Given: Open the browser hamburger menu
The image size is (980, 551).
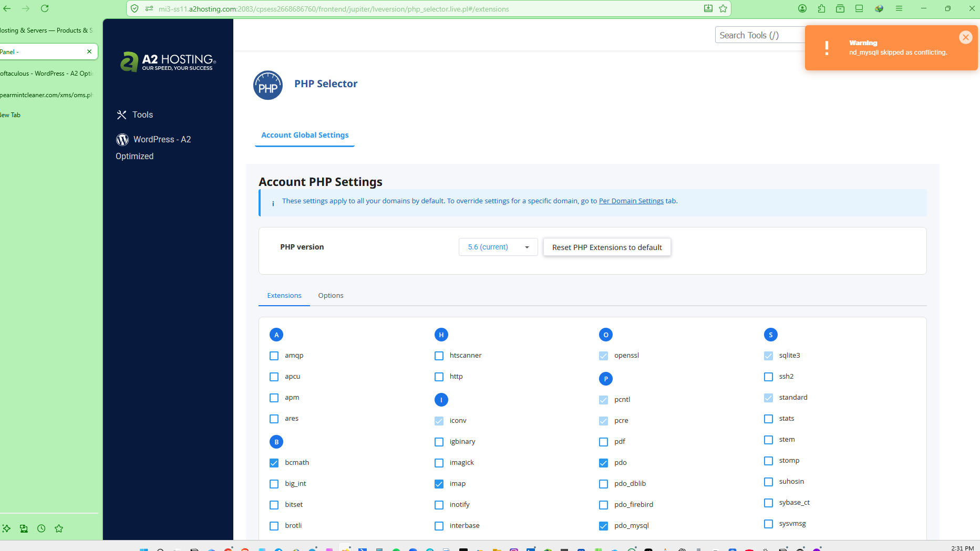Looking at the screenshot, I should tap(899, 8).
